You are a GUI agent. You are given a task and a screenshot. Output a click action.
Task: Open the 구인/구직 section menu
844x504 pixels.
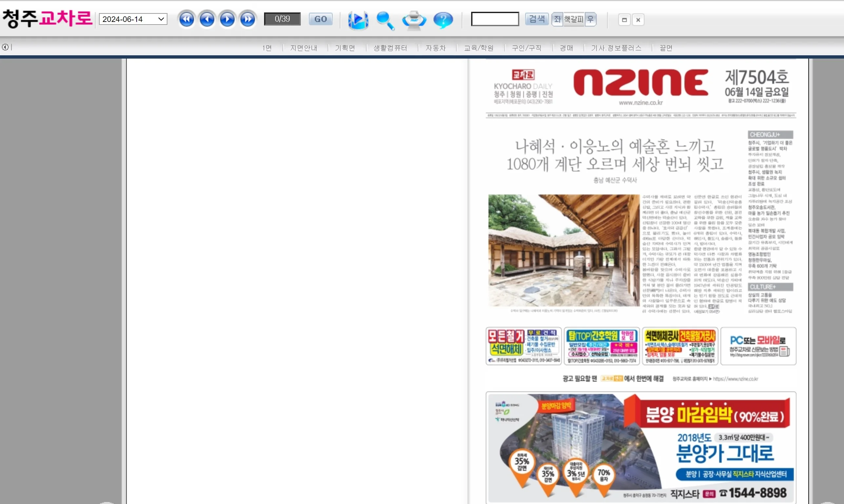[x=527, y=48]
